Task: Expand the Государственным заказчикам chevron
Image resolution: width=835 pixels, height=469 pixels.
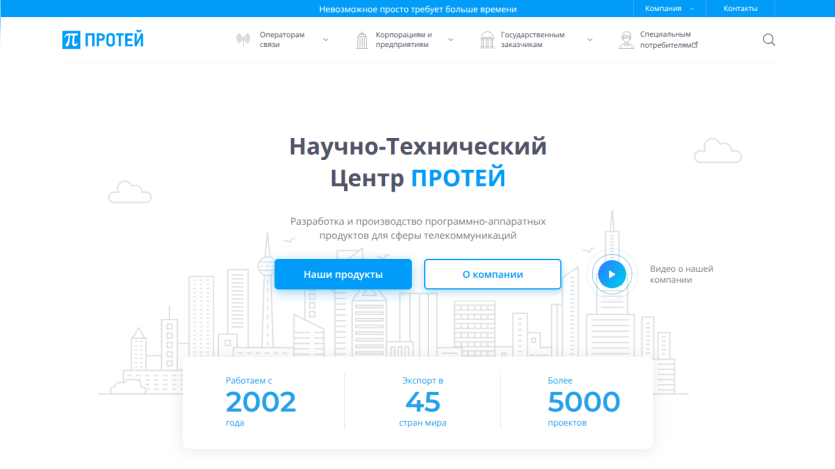Action: (x=590, y=40)
